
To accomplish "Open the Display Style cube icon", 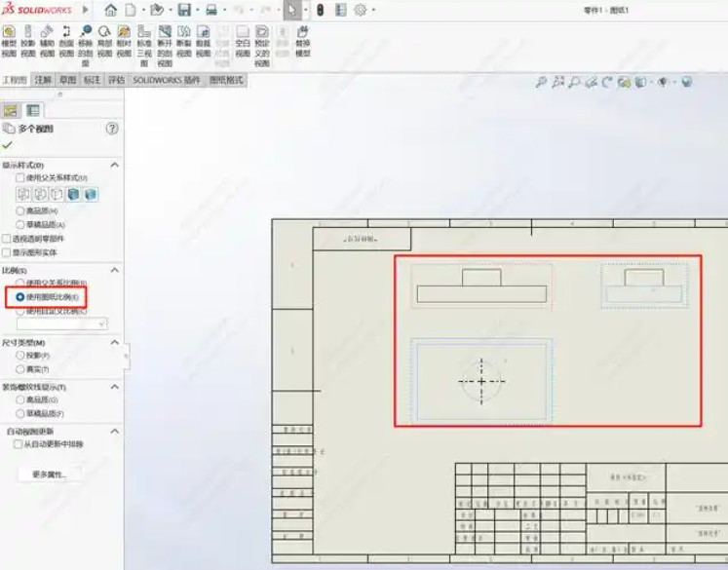I will pos(640,83).
